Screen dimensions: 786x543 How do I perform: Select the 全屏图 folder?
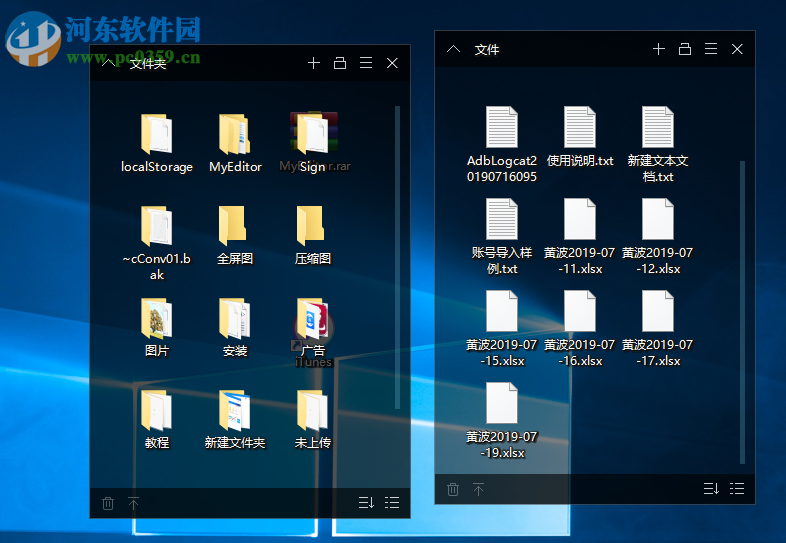[x=235, y=236]
